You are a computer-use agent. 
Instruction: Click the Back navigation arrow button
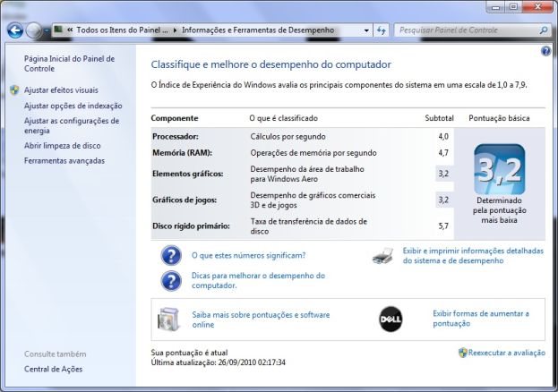click(15, 30)
